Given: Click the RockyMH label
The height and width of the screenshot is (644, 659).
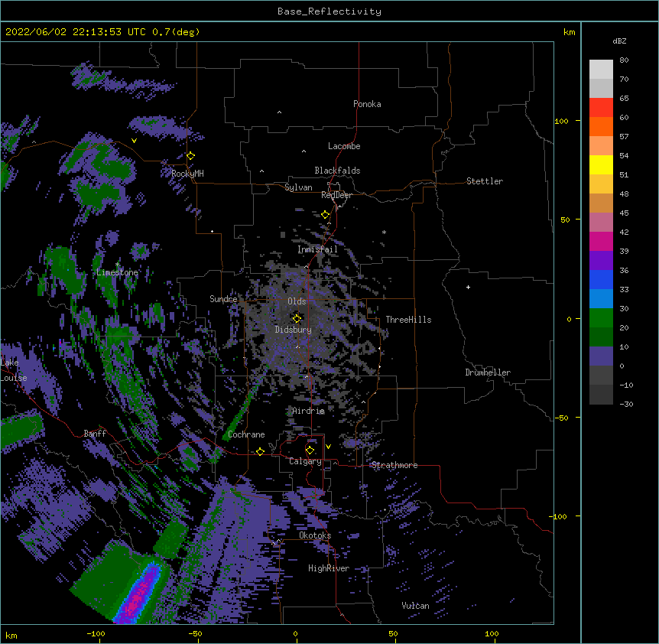Looking at the screenshot, I should (187, 174).
